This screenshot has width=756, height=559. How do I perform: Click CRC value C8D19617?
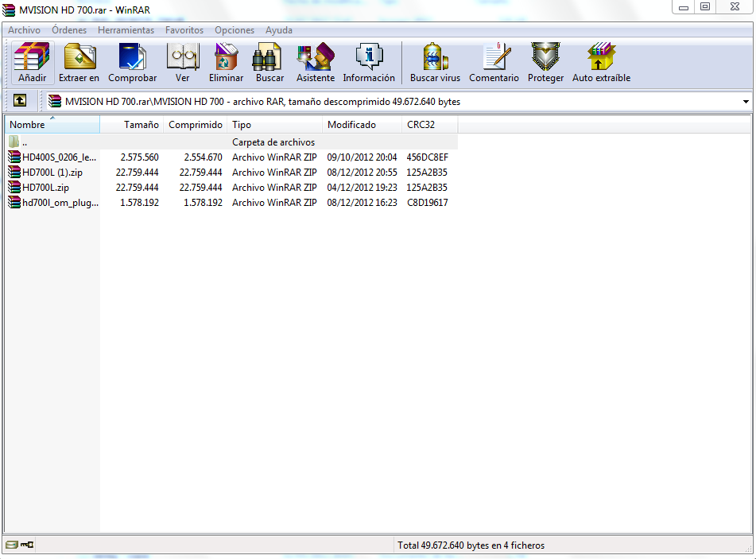click(x=427, y=203)
